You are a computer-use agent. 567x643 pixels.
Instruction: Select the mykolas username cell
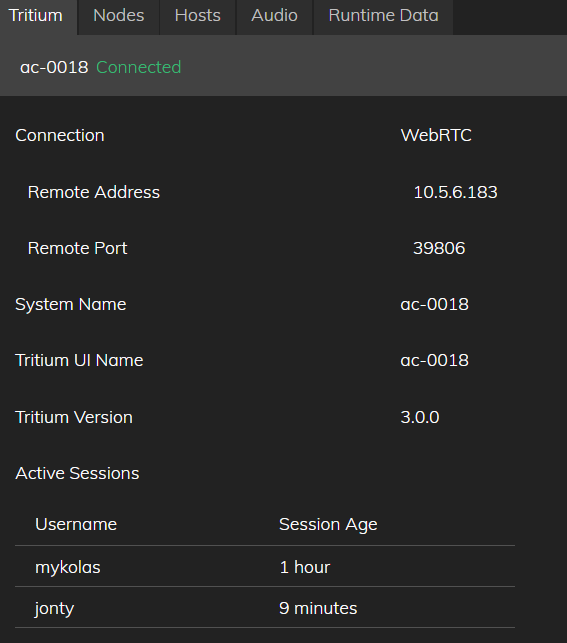68,568
